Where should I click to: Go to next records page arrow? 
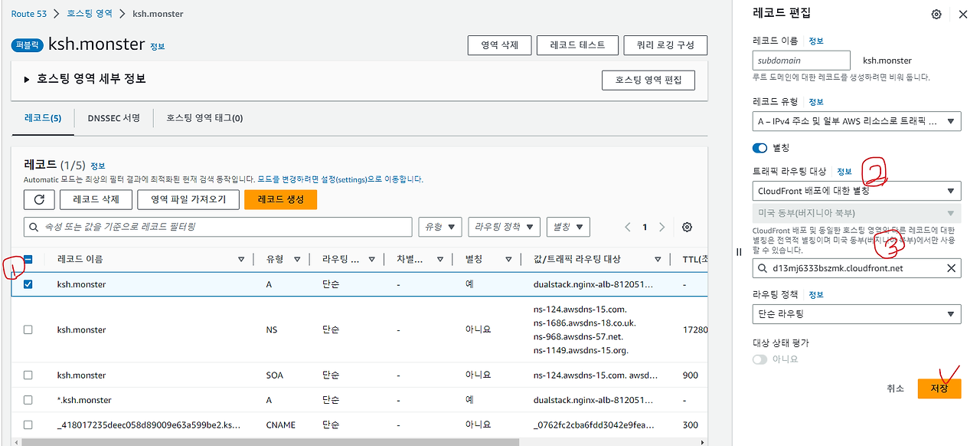click(661, 227)
